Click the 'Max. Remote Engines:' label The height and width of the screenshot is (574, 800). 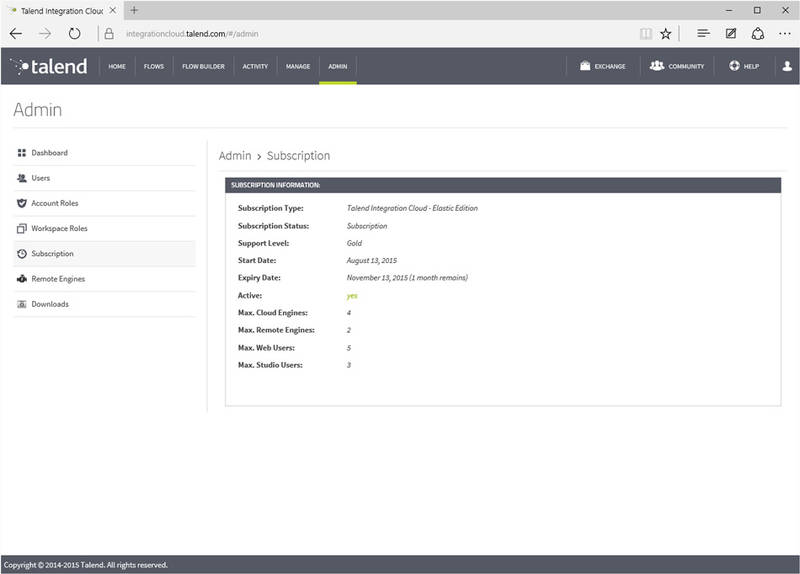point(276,330)
